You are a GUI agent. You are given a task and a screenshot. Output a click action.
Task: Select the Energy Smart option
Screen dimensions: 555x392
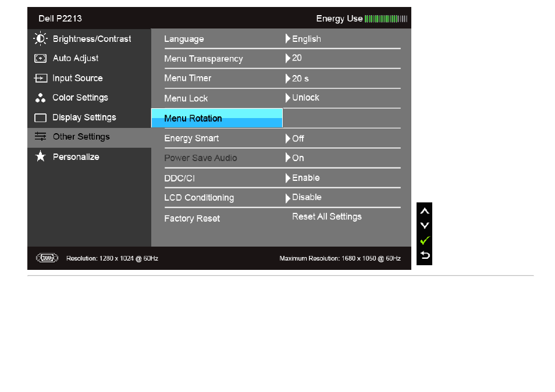click(191, 138)
